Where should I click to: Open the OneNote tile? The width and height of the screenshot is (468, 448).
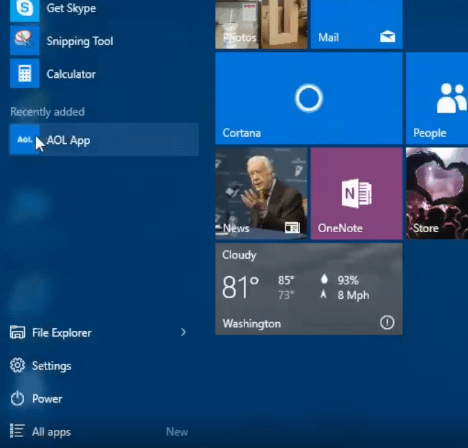[356, 194]
